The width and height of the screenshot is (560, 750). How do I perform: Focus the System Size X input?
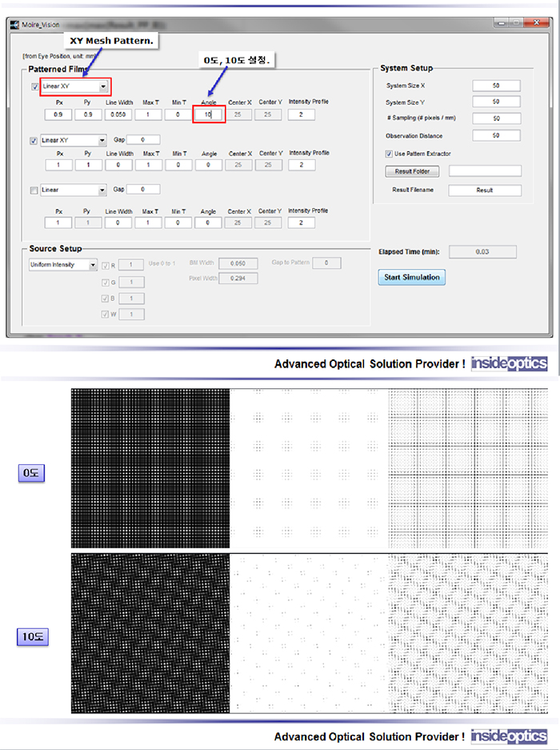coord(496,86)
